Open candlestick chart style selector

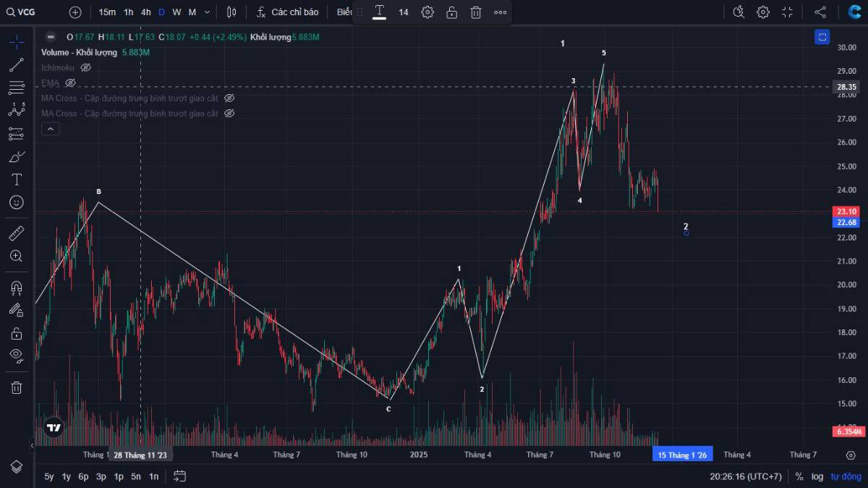click(x=231, y=12)
